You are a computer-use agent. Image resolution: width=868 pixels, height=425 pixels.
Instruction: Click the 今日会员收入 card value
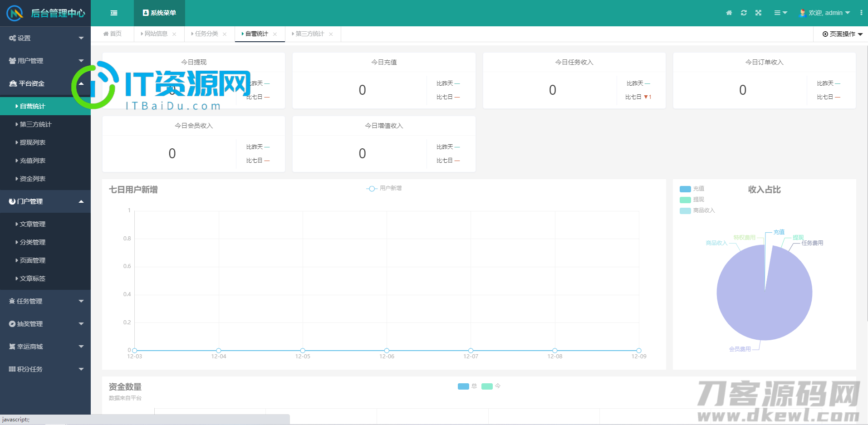[172, 153]
